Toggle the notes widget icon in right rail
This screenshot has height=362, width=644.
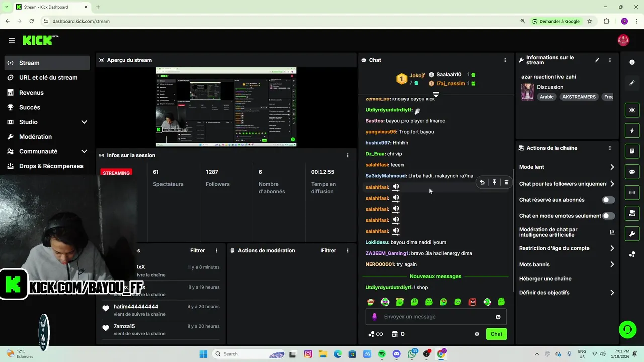[x=632, y=151]
